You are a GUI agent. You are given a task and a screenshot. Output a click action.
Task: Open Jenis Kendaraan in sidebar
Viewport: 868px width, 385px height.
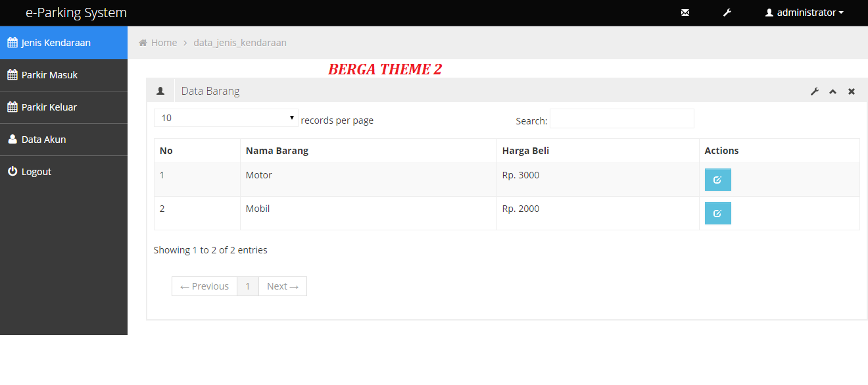[64, 43]
